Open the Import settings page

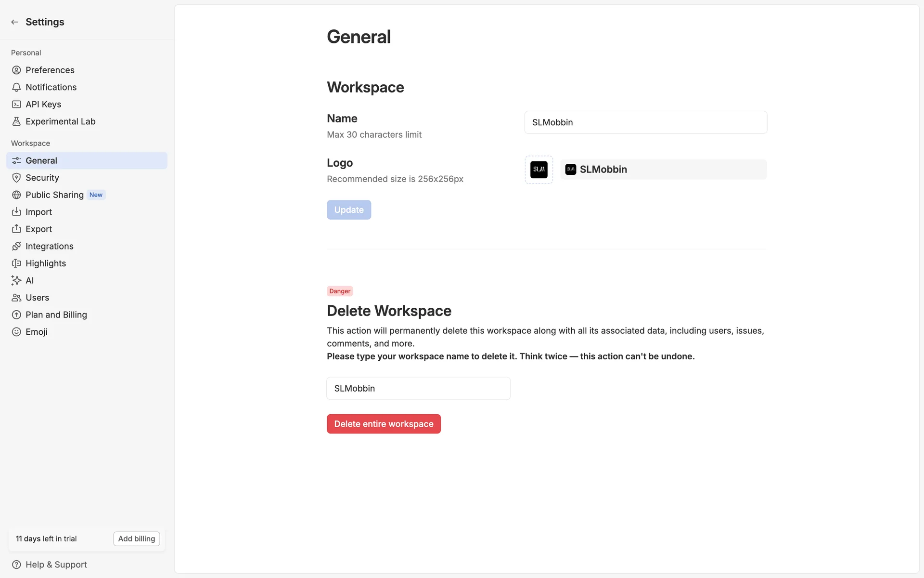[x=38, y=212]
